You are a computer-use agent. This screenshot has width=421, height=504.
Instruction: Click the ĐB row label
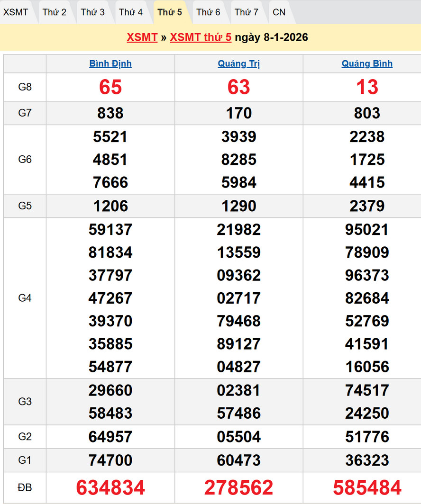coord(25,487)
